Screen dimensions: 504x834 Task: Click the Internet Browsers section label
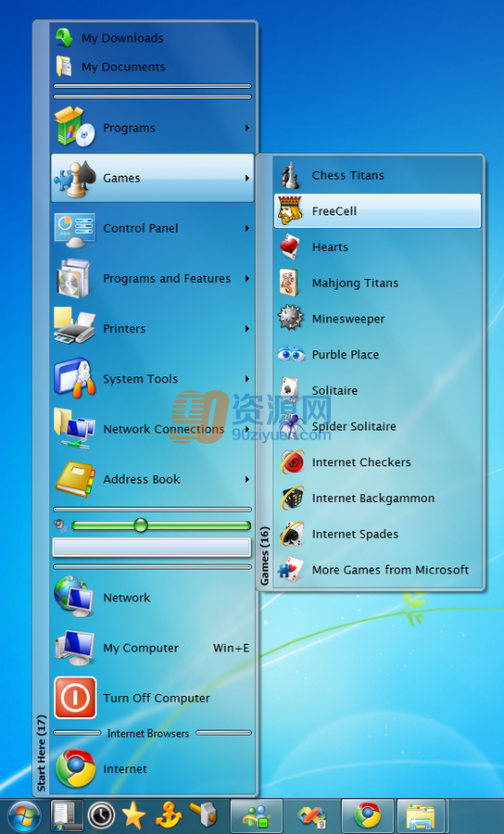(x=148, y=734)
